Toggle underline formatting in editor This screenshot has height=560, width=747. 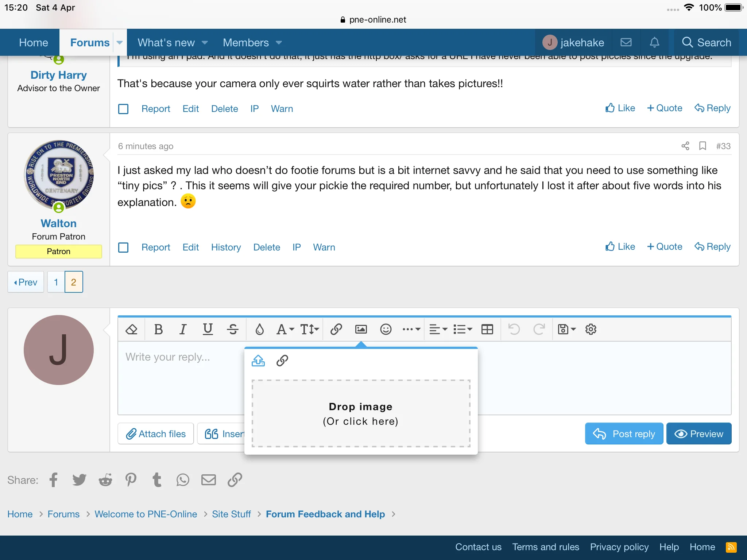coord(208,329)
